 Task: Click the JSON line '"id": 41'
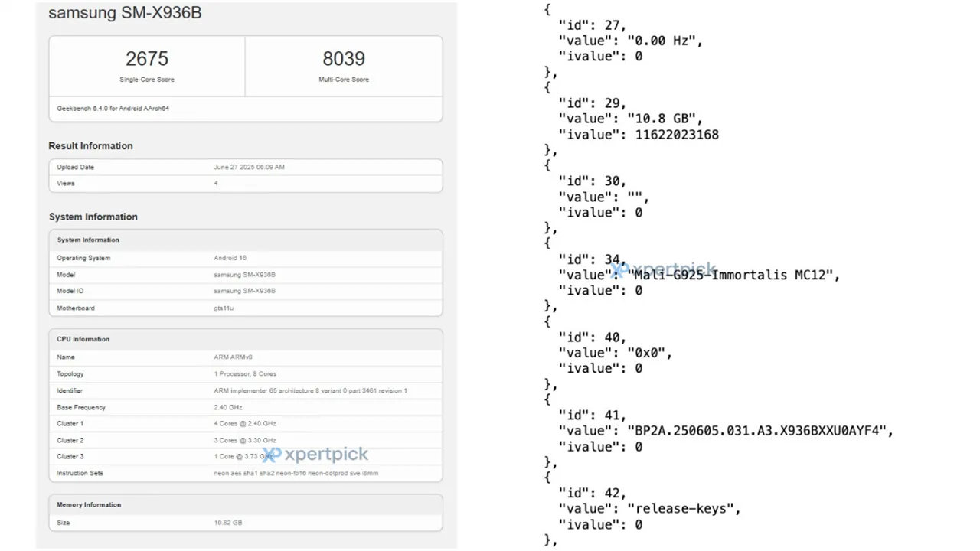pos(593,416)
